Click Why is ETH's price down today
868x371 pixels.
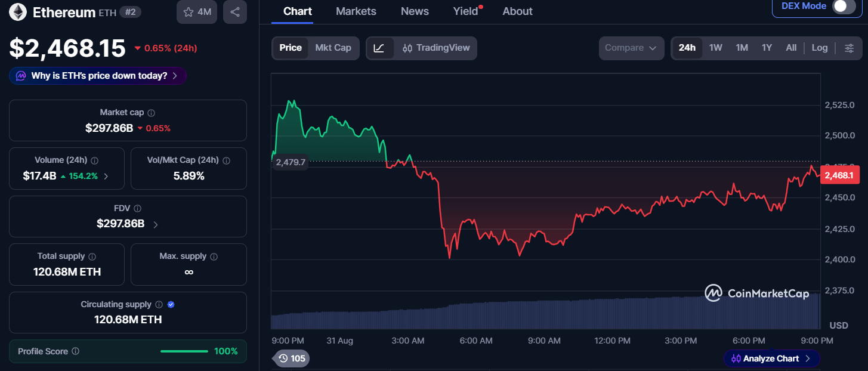click(98, 76)
